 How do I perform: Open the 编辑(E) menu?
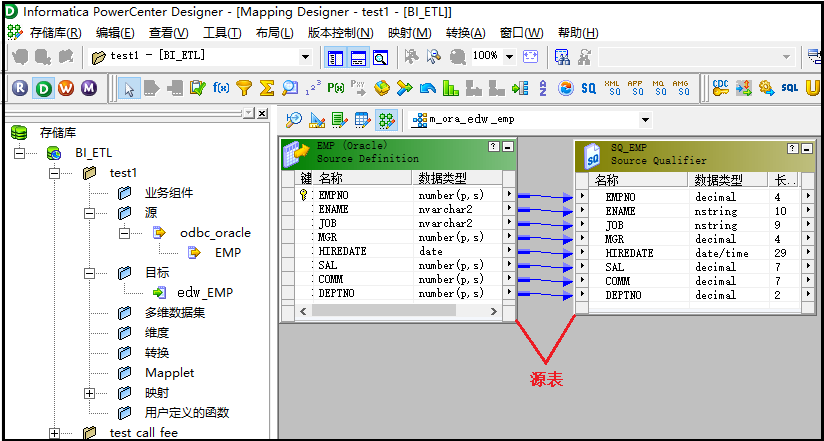tap(115, 33)
